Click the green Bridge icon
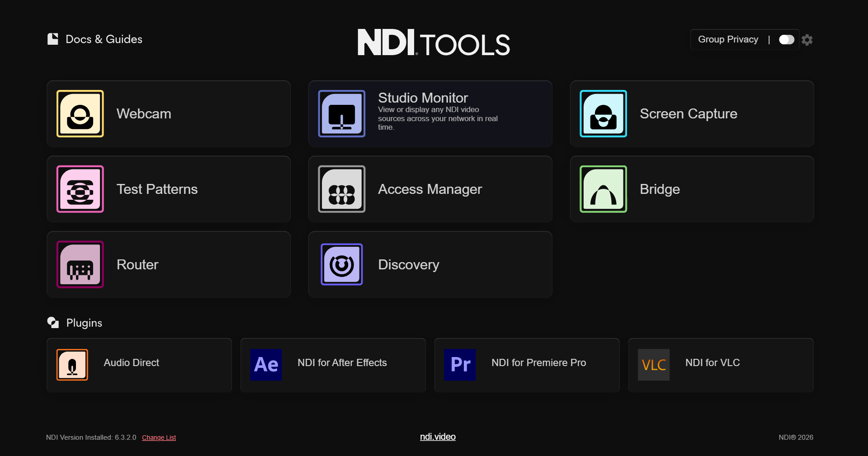 (604, 189)
